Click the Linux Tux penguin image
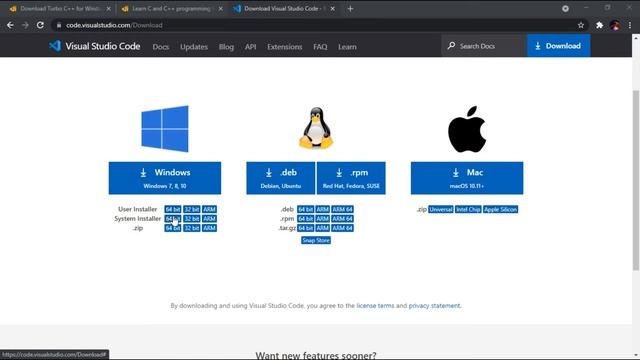This screenshot has height=360, width=640. pyautogui.click(x=316, y=128)
